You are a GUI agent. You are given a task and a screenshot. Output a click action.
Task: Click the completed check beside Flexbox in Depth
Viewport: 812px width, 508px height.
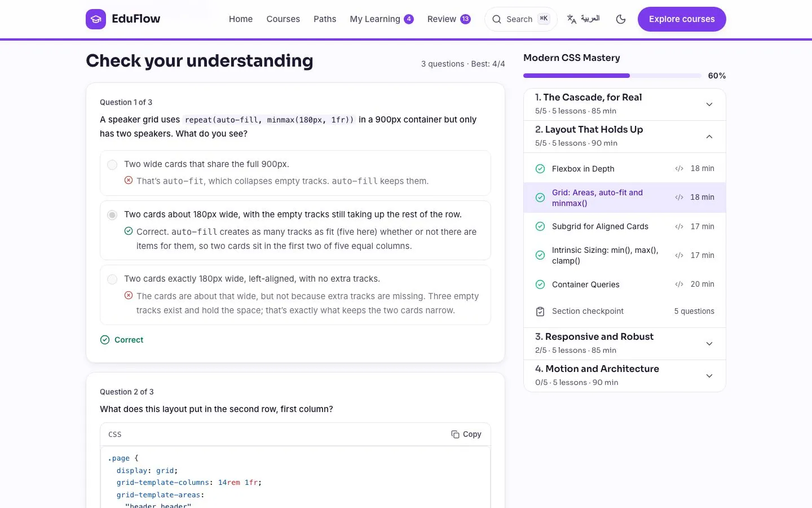(540, 169)
